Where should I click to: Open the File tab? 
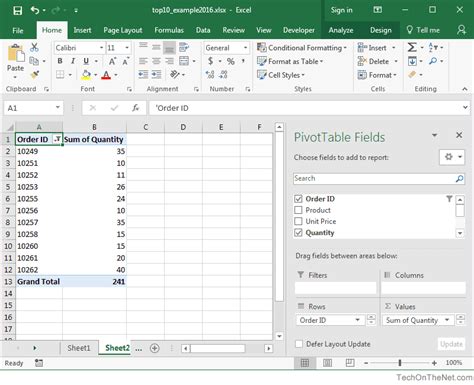[x=18, y=30]
